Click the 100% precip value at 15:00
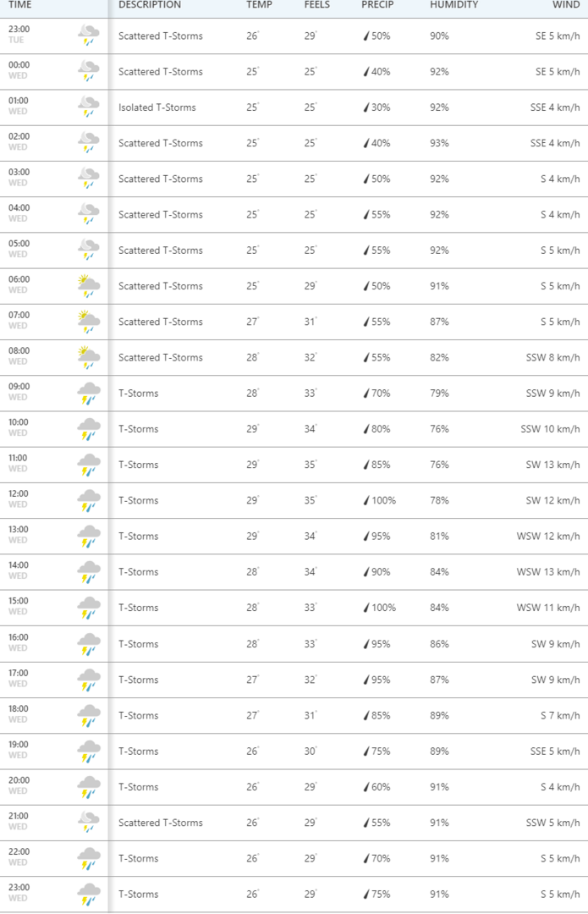The width and height of the screenshot is (588, 914). point(383,608)
